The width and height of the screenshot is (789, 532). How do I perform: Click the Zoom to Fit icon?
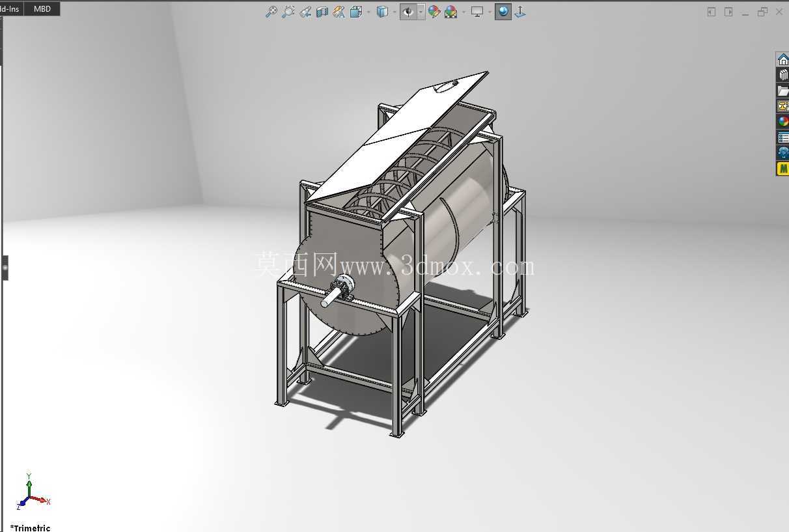click(271, 12)
